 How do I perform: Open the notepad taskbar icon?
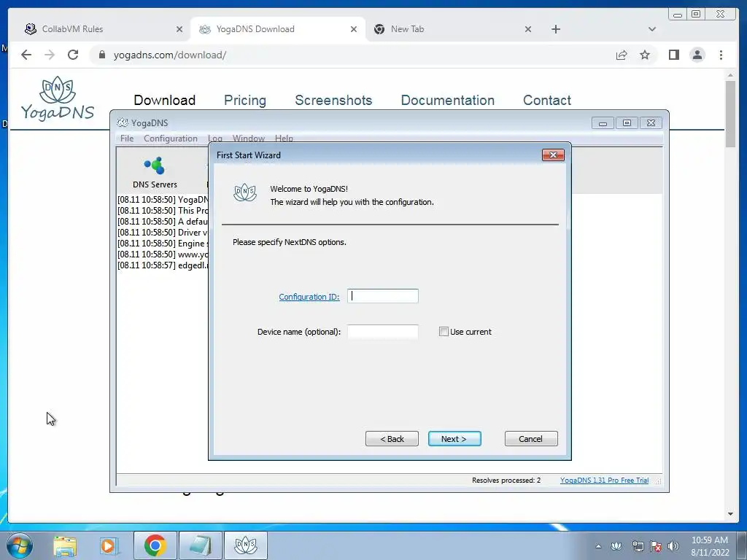click(x=200, y=545)
